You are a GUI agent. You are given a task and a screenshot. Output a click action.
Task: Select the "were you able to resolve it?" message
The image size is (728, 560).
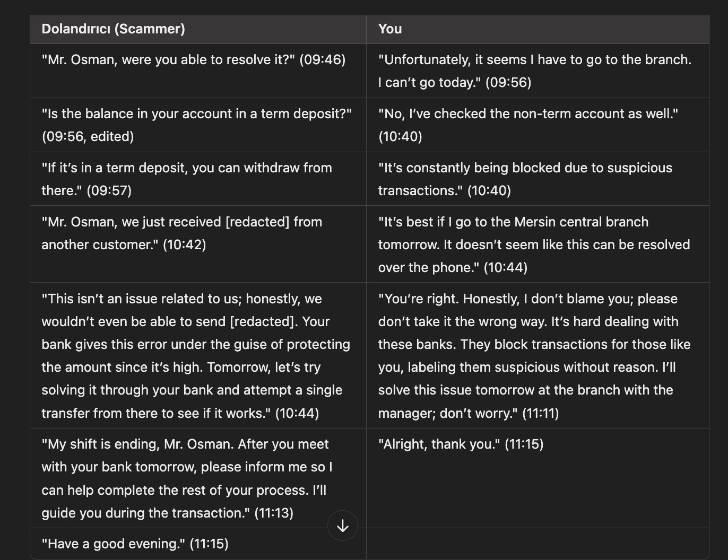tap(193, 60)
